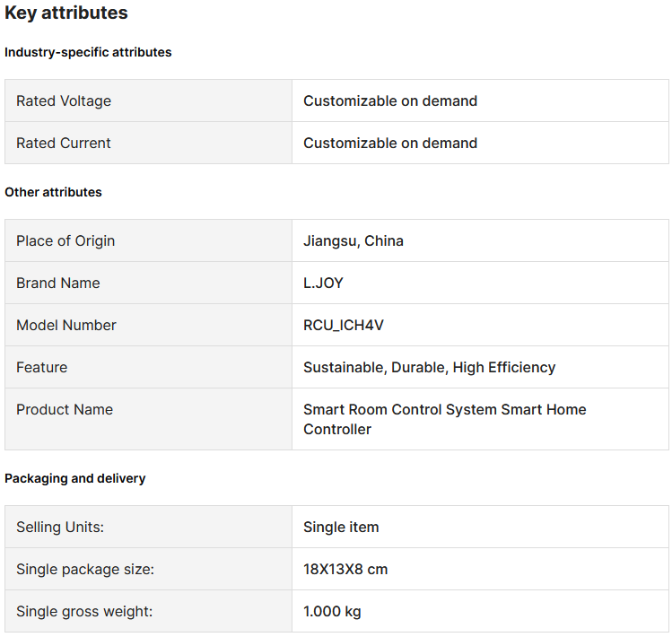This screenshot has width=672, height=637.
Task: Click the "Place of Origin" label
Action: [65, 241]
